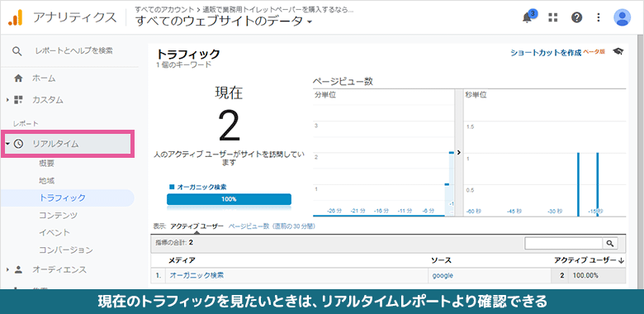Click the table search magnifier button
Screen dimensions: 644x314
pyautogui.click(x=610, y=243)
